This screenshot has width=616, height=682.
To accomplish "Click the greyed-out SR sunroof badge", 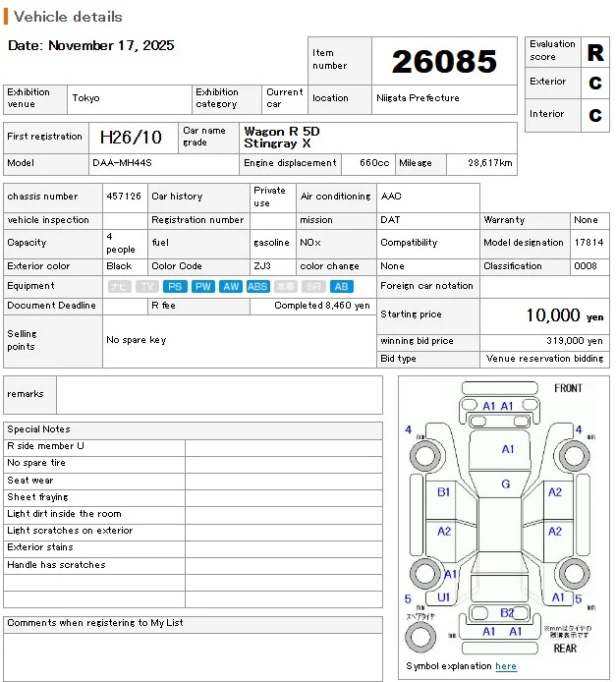I will click(x=312, y=286).
